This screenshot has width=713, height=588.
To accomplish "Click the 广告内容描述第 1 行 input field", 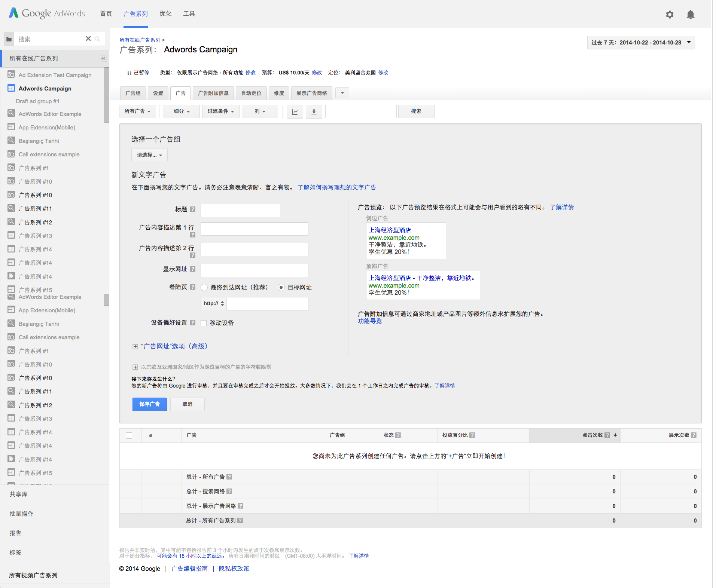I will tap(255, 229).
